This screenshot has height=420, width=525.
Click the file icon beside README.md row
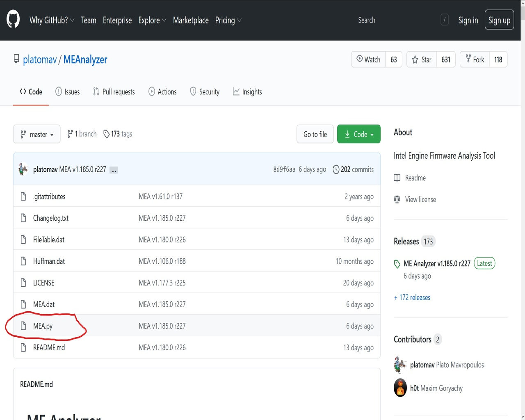click(23, 347)
